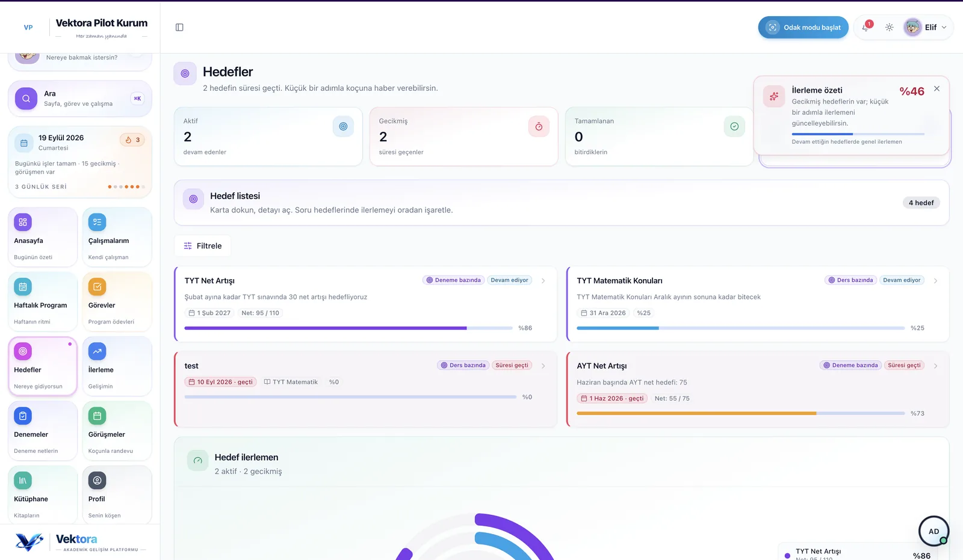Close the İlerleme özeti card
Image resolution: width=963 pixels, height=560 pixels.
tap(937, 88)
